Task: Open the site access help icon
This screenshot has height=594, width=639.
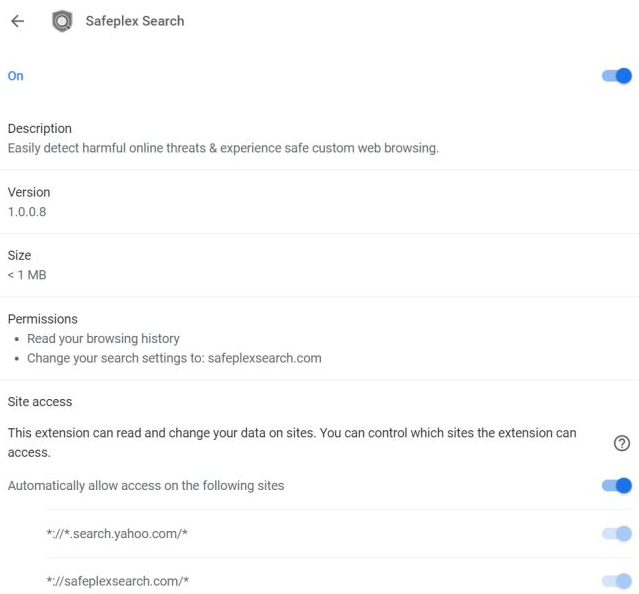Action: [621, 443]
